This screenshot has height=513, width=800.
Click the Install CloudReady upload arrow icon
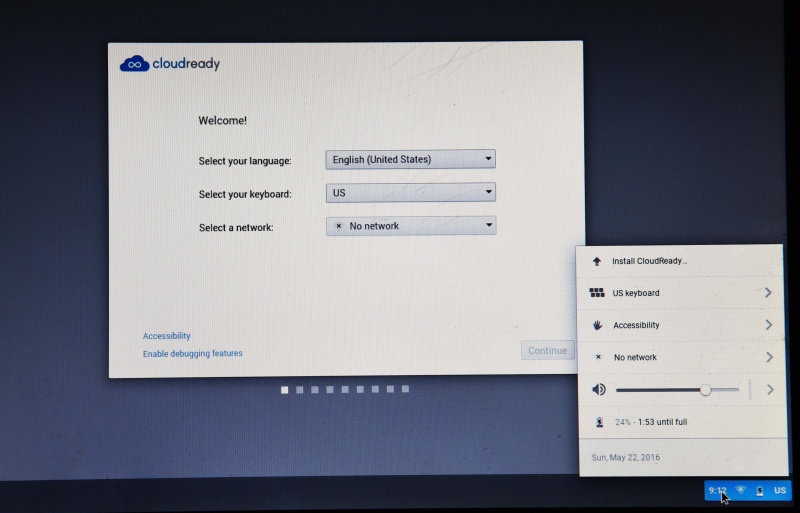(x=597, y=261)
